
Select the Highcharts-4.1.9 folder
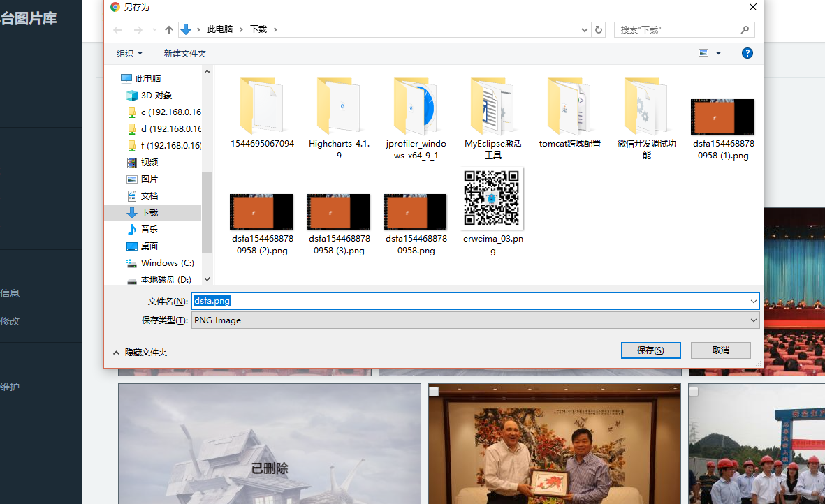pos(339,118)
